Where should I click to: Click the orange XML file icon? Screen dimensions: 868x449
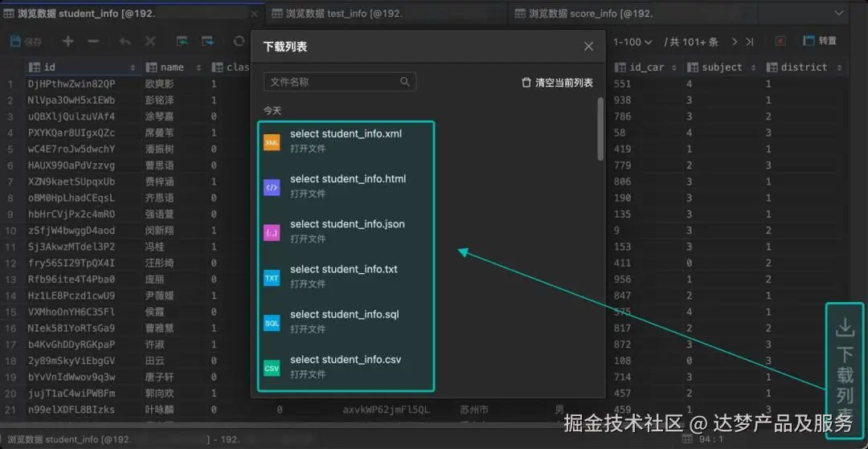tap(272, 143)
